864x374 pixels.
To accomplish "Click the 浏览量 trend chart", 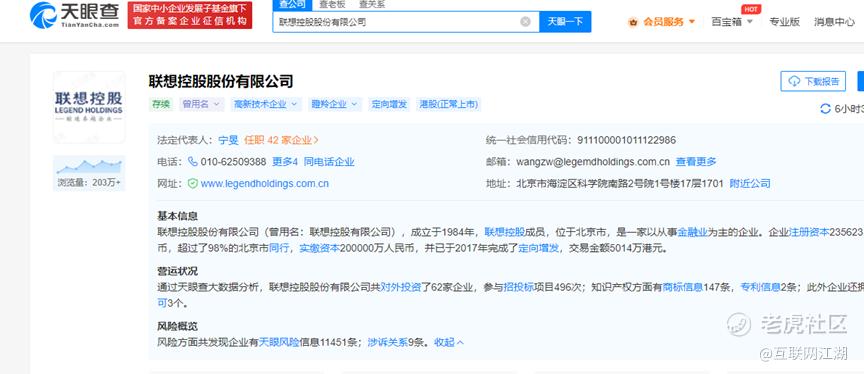I will (x=89, y=165).
